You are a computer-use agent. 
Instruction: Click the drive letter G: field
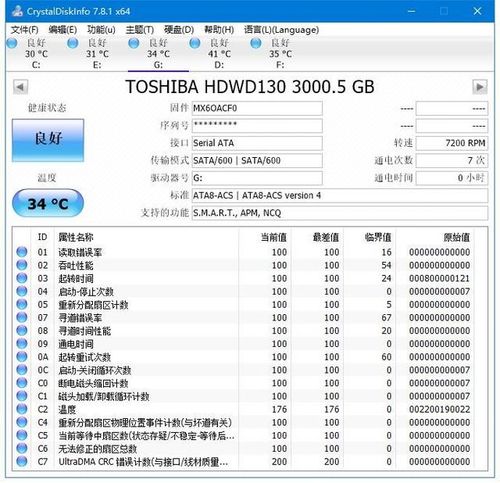point(257,178)
